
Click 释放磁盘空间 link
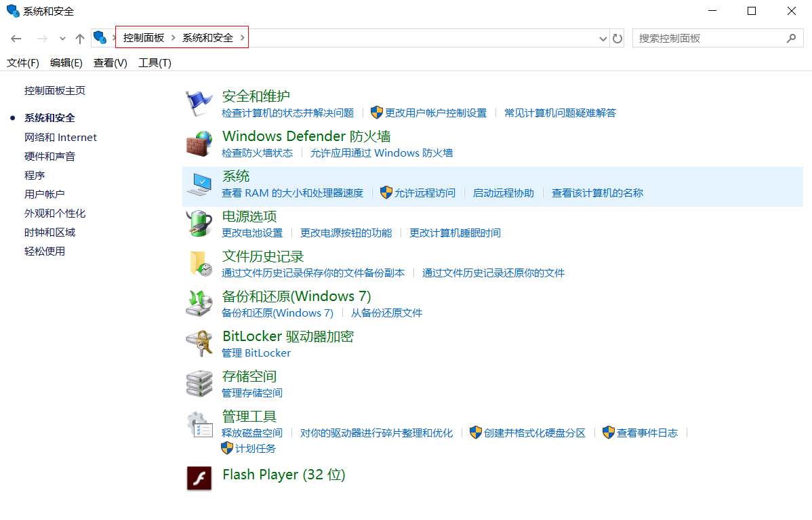coord(252,433)
